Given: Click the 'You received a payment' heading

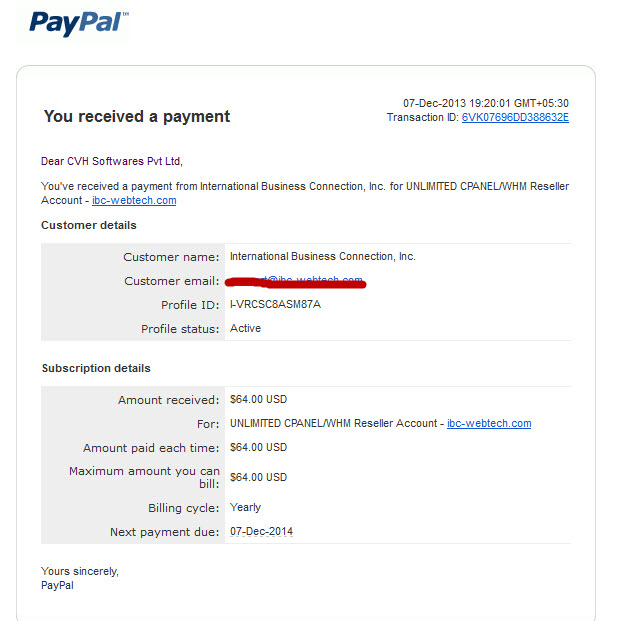Looking at the screenshot, I should point(137,117).
